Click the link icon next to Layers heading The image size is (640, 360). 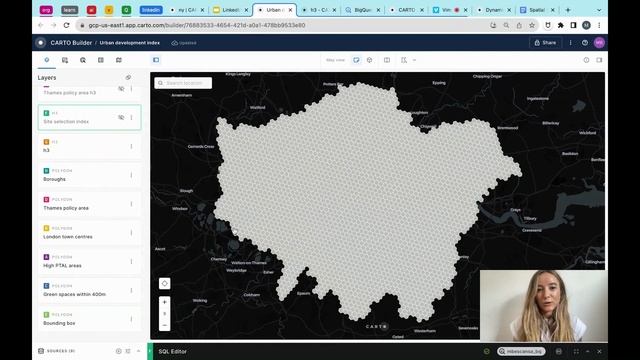coord(129,78)
